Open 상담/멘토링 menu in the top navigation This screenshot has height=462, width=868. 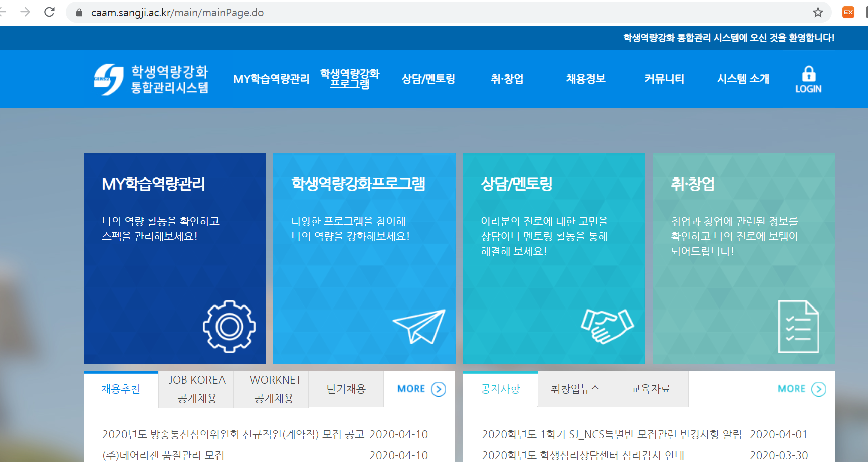(x=428, y=79)
